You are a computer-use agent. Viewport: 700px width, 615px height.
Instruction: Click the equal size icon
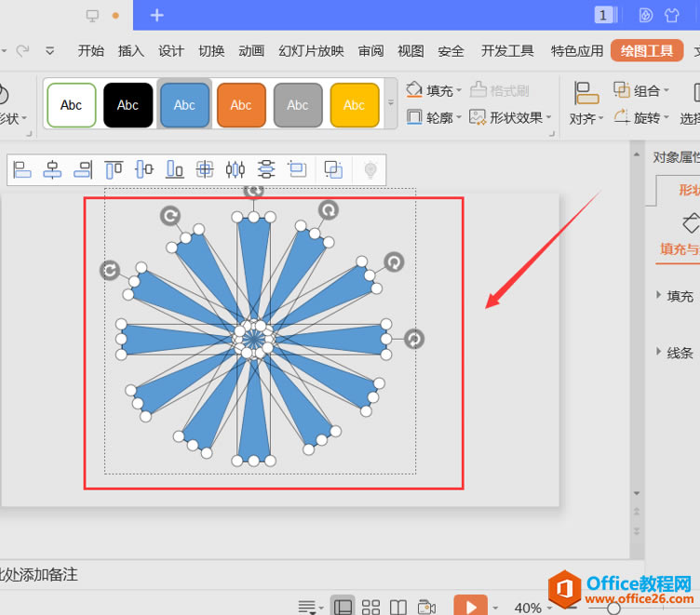(x=297, y=169)
